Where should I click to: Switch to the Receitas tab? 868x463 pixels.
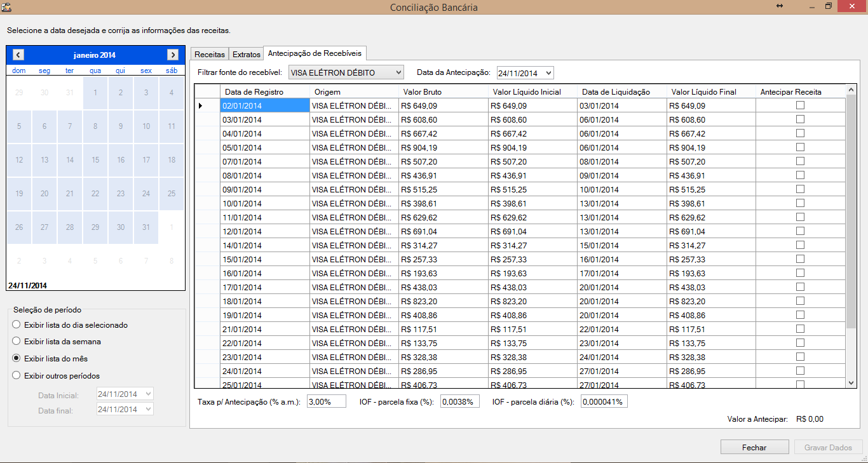[x=209, y=55]
